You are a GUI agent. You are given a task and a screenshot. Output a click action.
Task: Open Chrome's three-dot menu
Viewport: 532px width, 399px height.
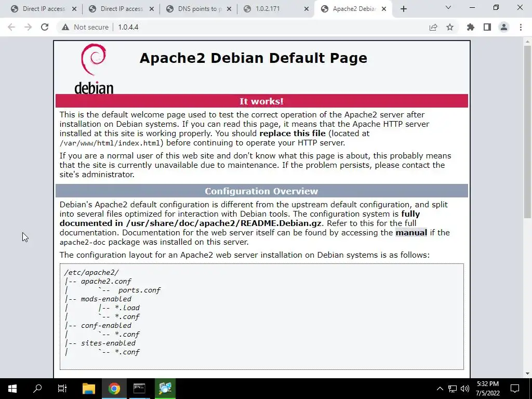click(521, 27)
